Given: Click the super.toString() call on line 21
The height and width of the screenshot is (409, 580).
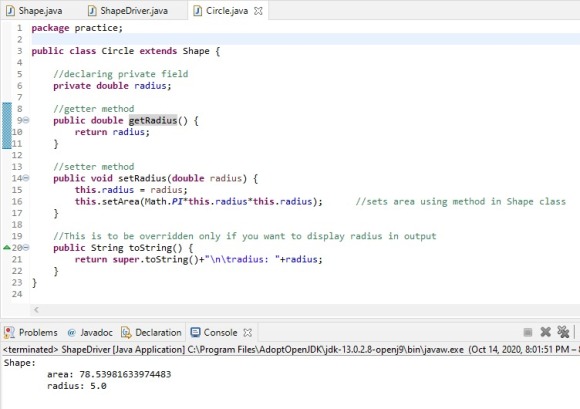Looking at the screenshot, I should point(156,259).
